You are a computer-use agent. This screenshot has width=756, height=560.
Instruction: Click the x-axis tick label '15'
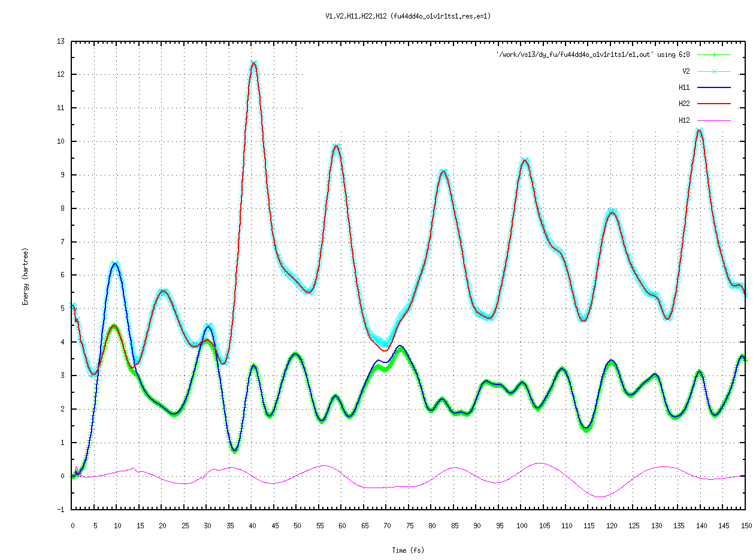[x=141, y=525]
